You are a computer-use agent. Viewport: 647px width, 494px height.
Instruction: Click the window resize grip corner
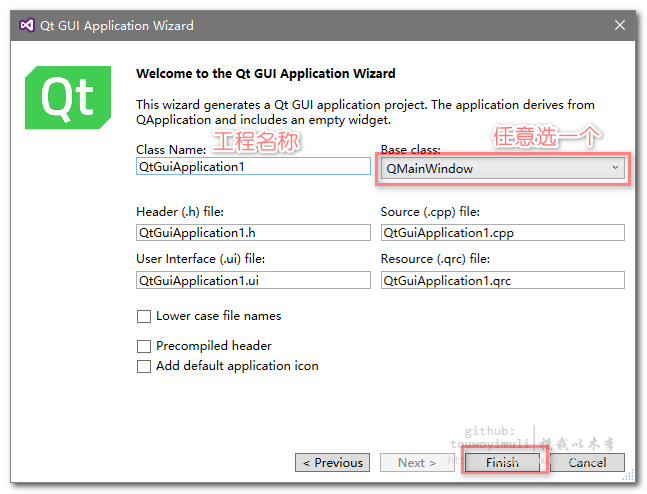tap(628, 475)
